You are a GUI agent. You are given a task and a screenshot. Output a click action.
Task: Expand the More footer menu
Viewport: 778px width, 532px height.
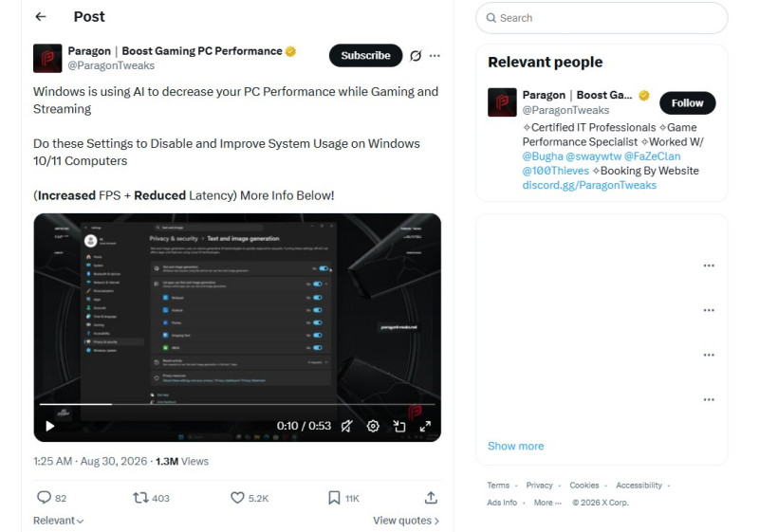click(547, 503)
